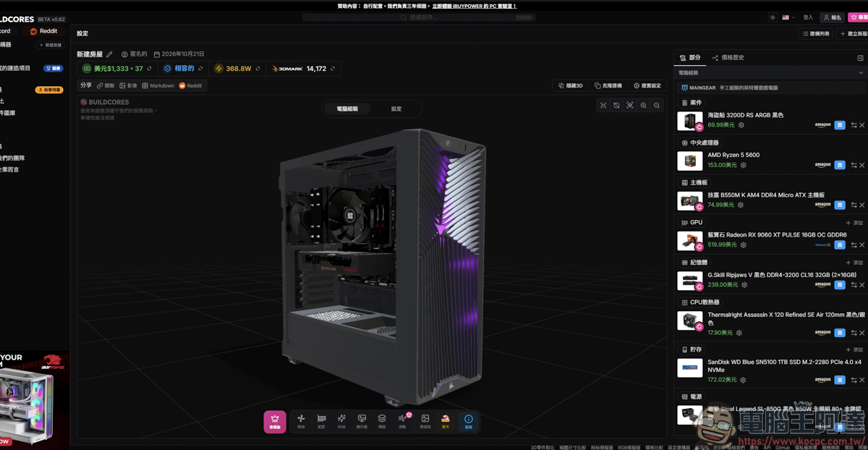Copy the share link (關聯)
Screen dimensions: 868x450
click(x=106, y=85)
